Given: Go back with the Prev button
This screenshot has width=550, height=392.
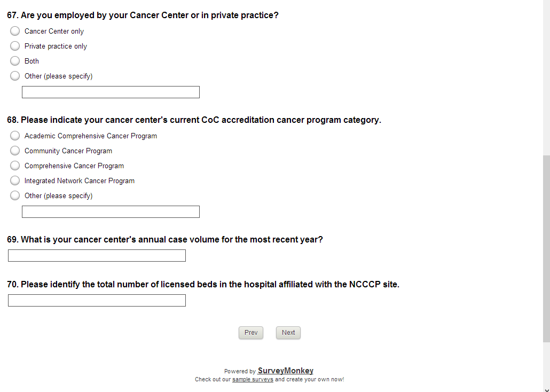Looking at the screenshot, I should pyautogui.click(x=251, y=333).
